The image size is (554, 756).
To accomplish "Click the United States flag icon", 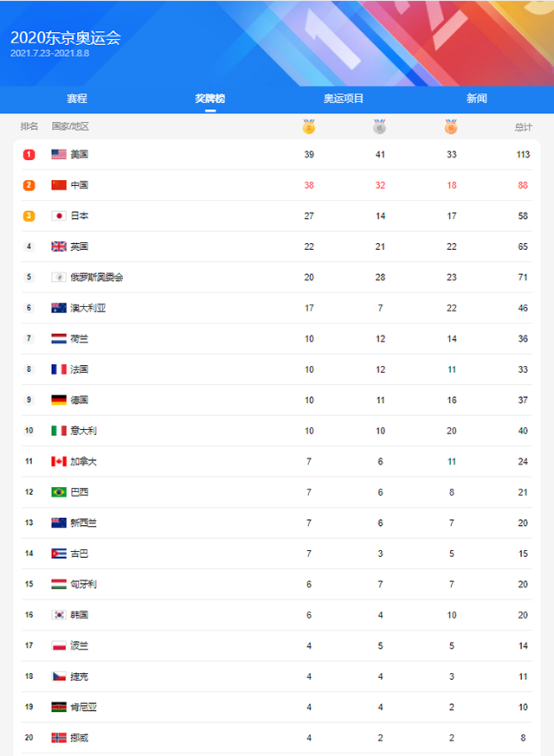I will tap(59, 155).
